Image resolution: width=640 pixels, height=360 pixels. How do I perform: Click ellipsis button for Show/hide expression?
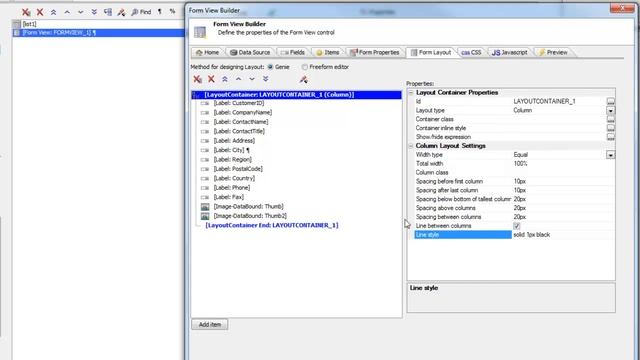pos(610,138)
